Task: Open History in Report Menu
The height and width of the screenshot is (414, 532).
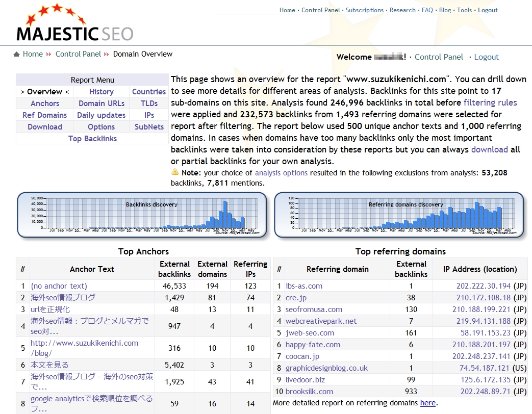Action: tap(101, 92)
